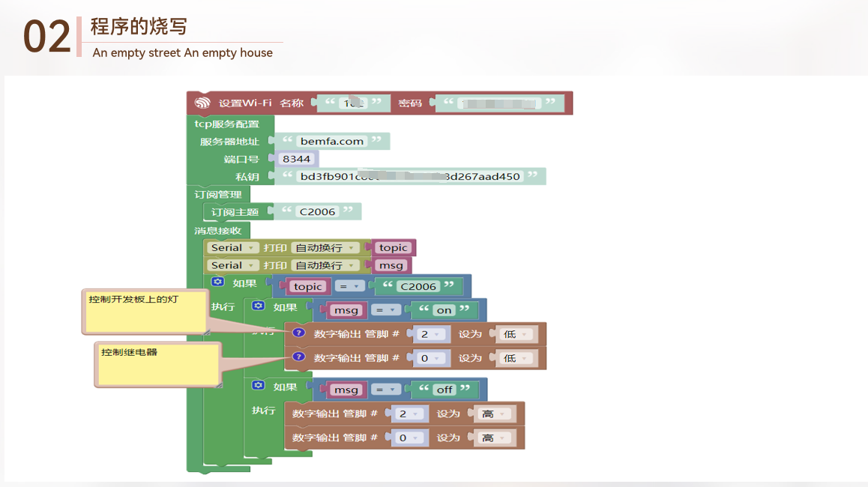
Task: Expand the pin number 2 dropdown in off branch
Action: [408, 414]
